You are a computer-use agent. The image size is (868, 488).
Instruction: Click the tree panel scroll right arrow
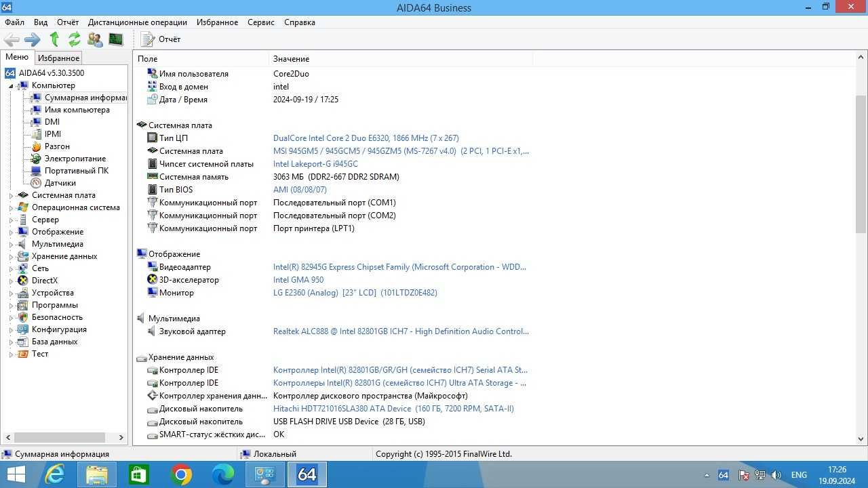click(x=121, y=438)
